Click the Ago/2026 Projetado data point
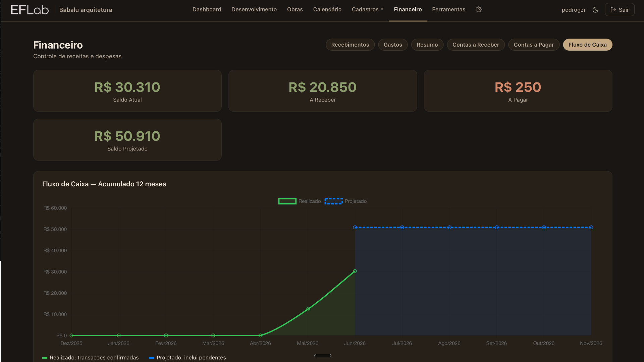The height and width of the screenshot is (362, 644). point(449,227)
